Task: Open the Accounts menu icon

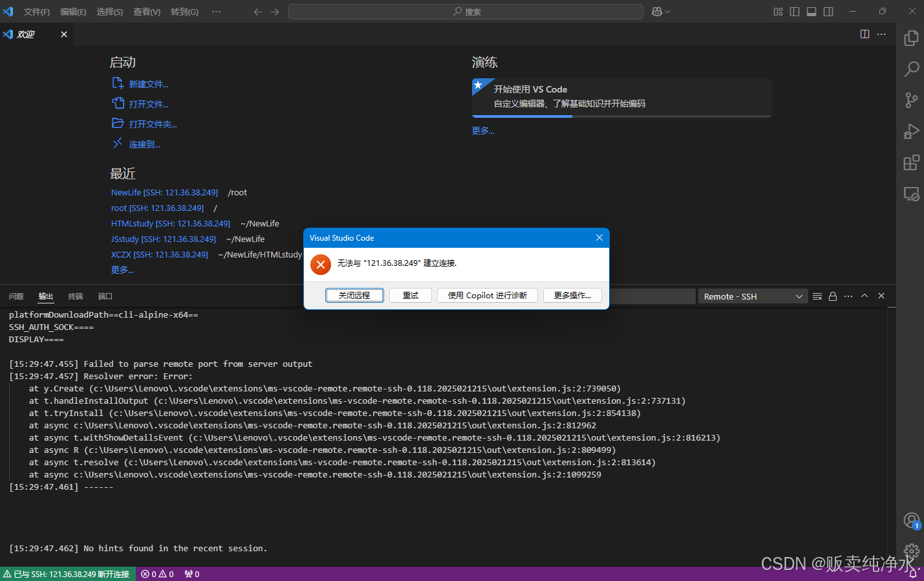Action: [x=911, y=520]
